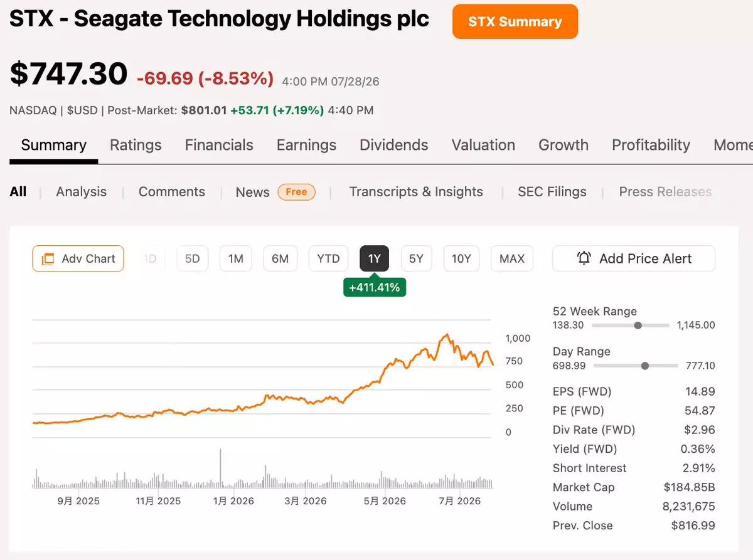Viewport: 753px width, 560px height.
Task: Switch chart range to 1M
Action: (236, 258)
